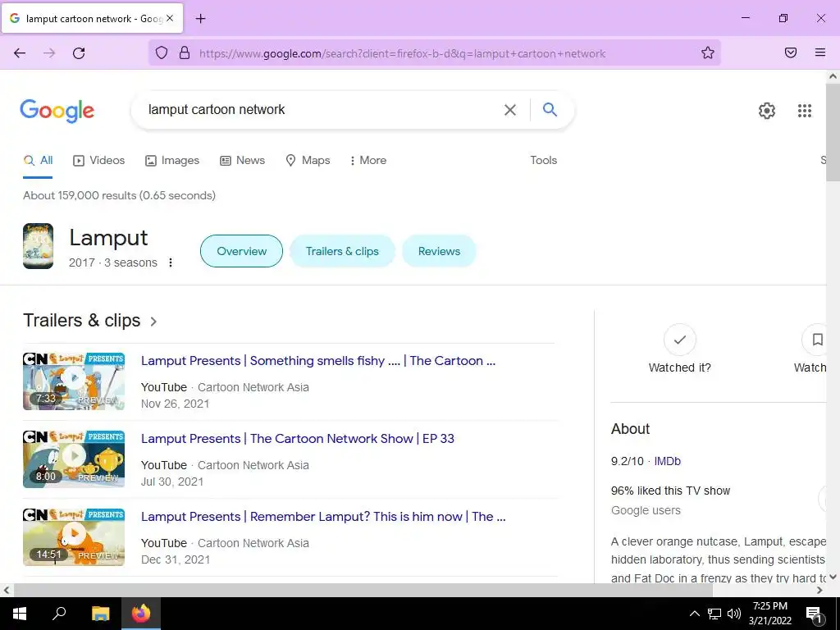Viewport: 840px width, 630px height.
Task: Open Remember Lamput This is him now link
Action: (323, 517)
